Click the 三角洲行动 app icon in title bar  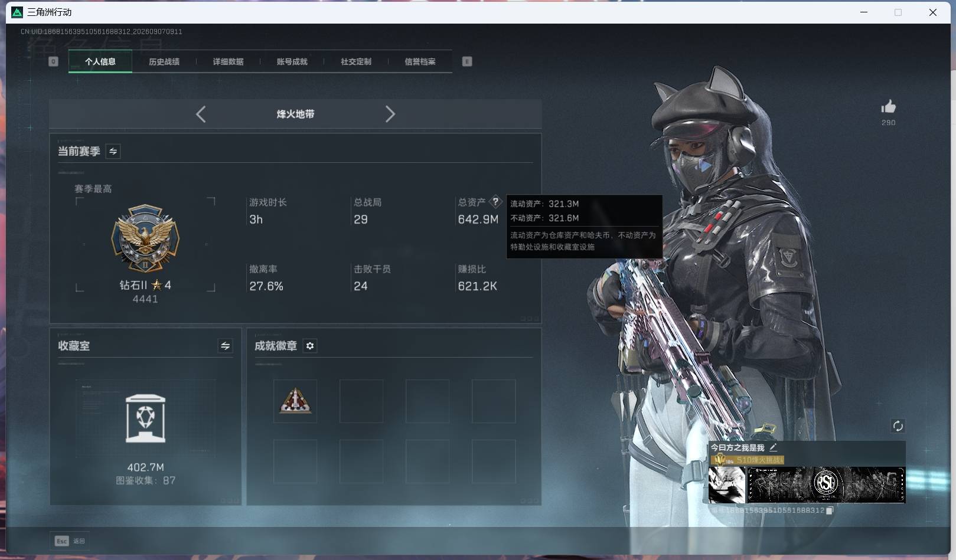pos(17,12)
